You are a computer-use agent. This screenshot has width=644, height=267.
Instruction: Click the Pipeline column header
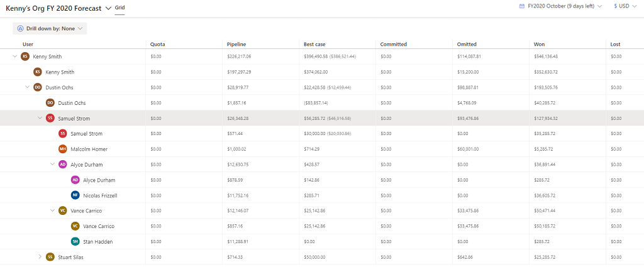pyautogui.click(x=236, y=44)
